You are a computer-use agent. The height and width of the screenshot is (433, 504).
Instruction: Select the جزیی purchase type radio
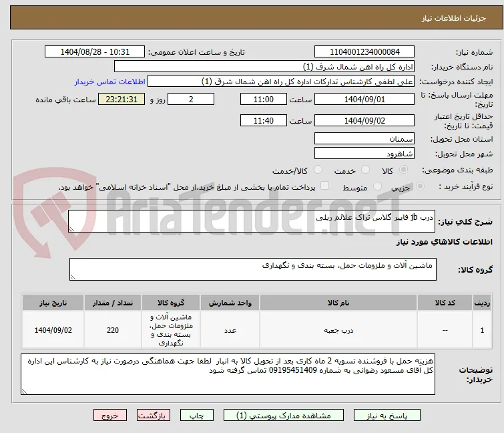(x=420, y=186)
